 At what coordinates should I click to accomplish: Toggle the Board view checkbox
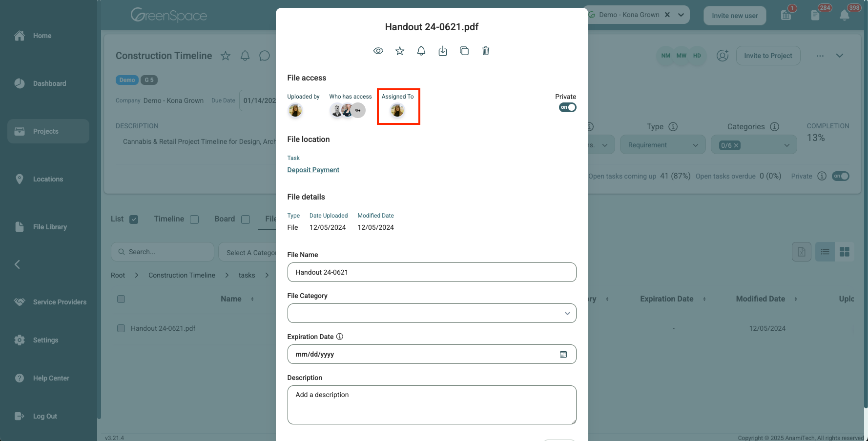[x=246, y=219]
